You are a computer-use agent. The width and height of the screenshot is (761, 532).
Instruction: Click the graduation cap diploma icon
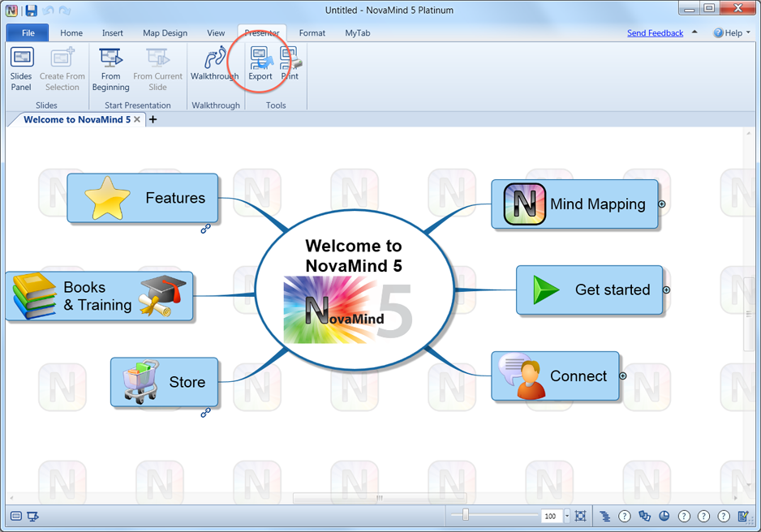(162, 295)
